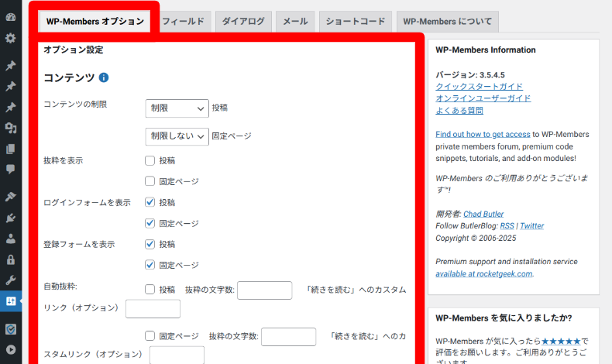Click the バージョン: 3.5.4.5 text

(x=470, y=75)
